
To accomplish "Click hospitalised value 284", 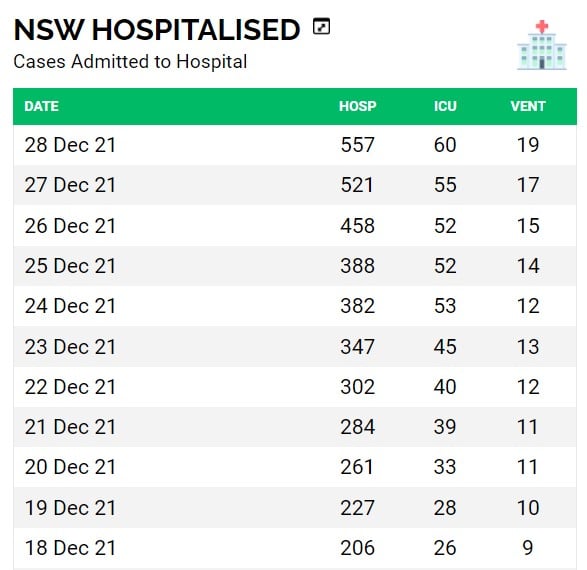I will [x=357, y=427].
